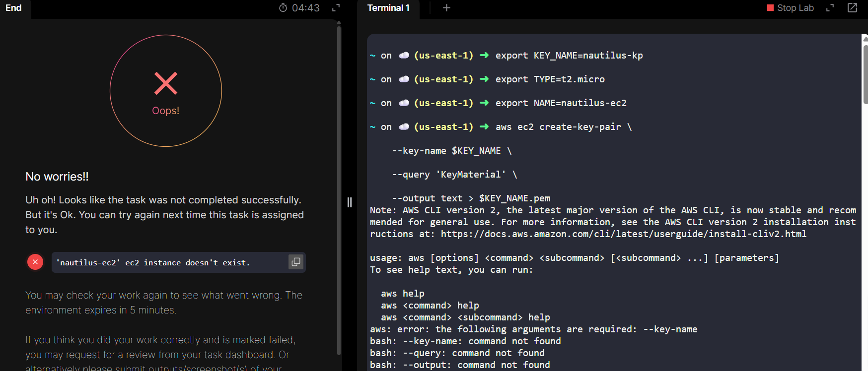The height and width of the screenshot is (371, 868).
Task: Click the large X Oops icon
Action: click(x=166, y=83)
